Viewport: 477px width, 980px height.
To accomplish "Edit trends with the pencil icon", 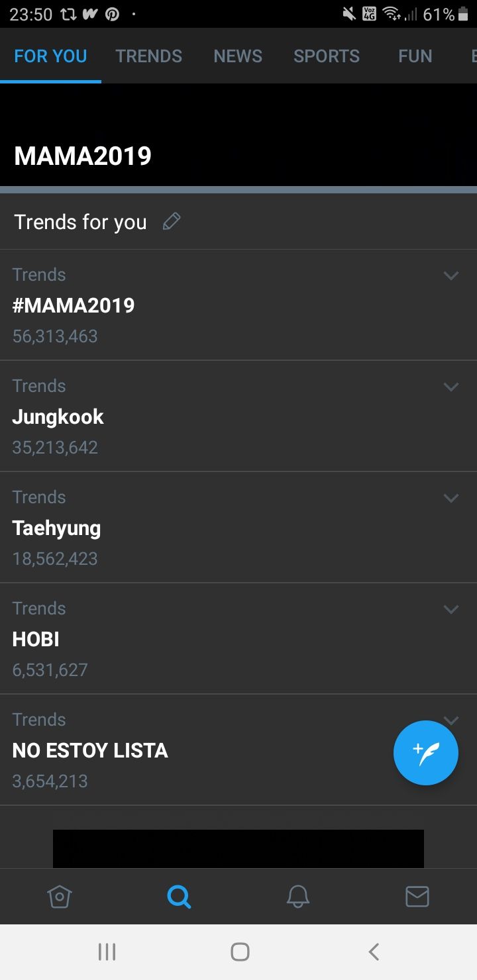I will (x=172, y=222).
